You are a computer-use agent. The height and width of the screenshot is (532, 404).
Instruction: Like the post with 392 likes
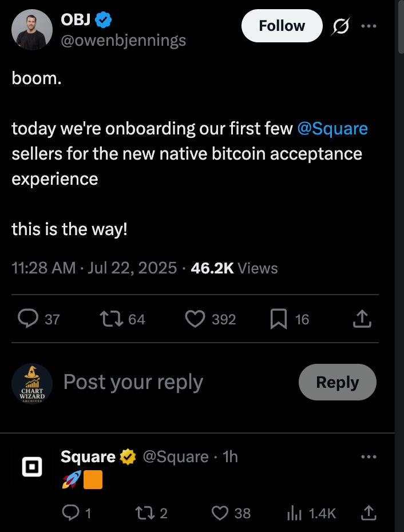[195, 319]
